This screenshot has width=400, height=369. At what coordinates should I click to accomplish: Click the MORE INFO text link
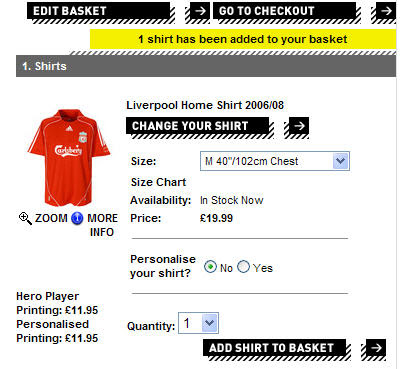[102, 225]
